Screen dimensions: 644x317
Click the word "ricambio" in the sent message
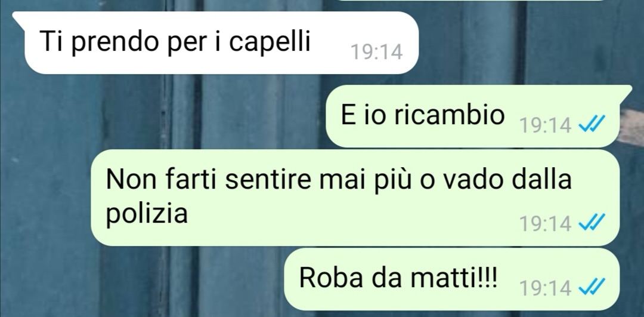coord(450,115)
